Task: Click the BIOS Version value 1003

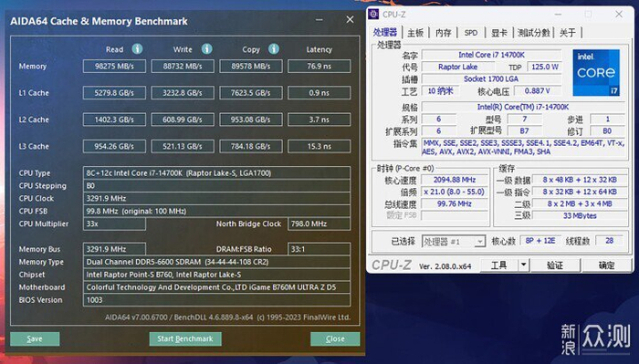Action: (216, 299)
